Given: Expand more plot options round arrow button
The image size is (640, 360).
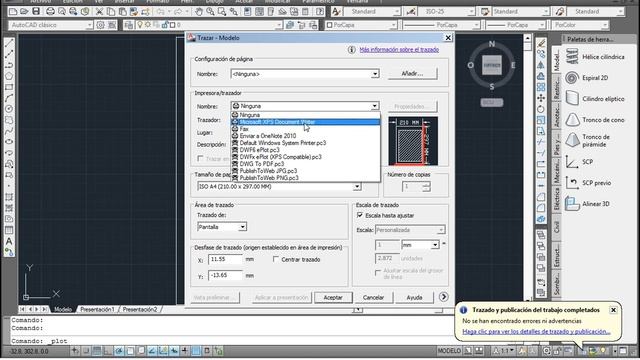Looking at the screenshot, I should [444, 297].
